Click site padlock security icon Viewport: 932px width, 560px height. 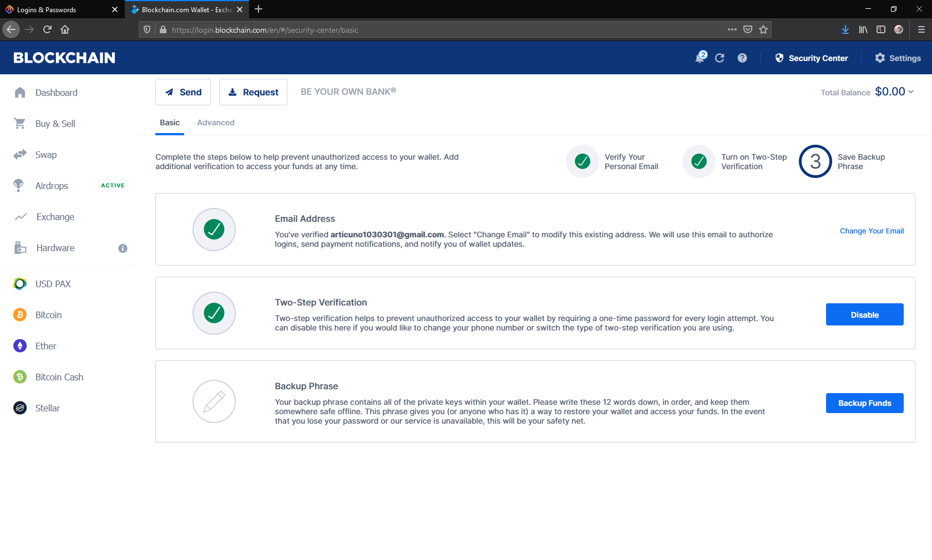point(163,29)
